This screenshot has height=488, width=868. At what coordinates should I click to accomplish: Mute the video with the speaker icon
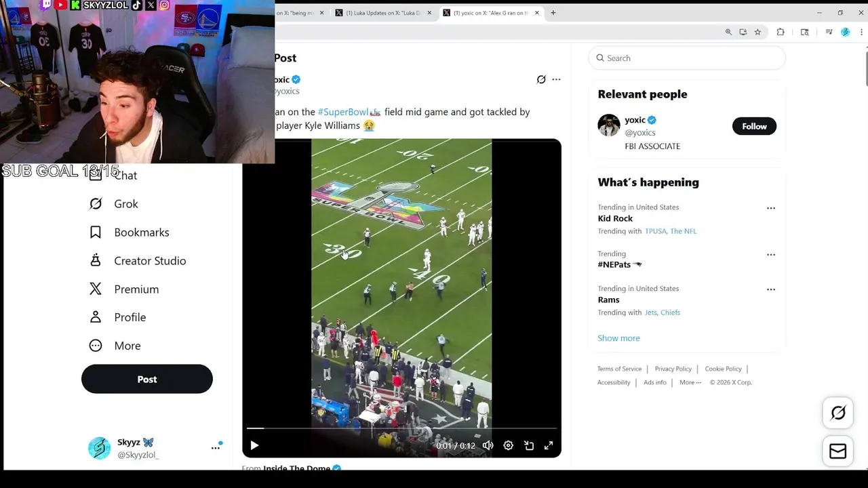coord(488,445)
